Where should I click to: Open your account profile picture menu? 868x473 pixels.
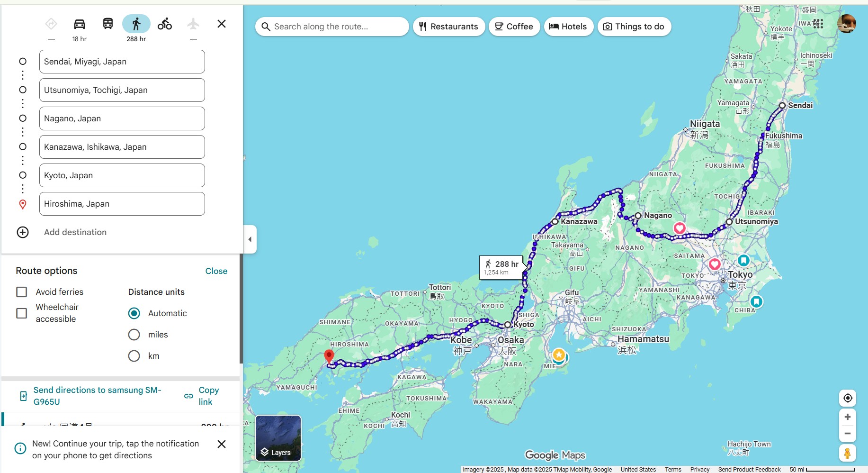pyautogui.click(x=847, y=24)
